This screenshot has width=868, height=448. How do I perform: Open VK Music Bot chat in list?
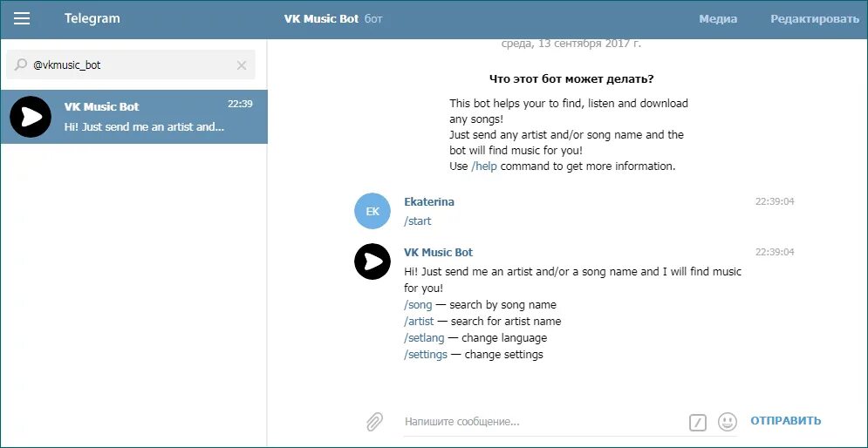tap(134, 117)
